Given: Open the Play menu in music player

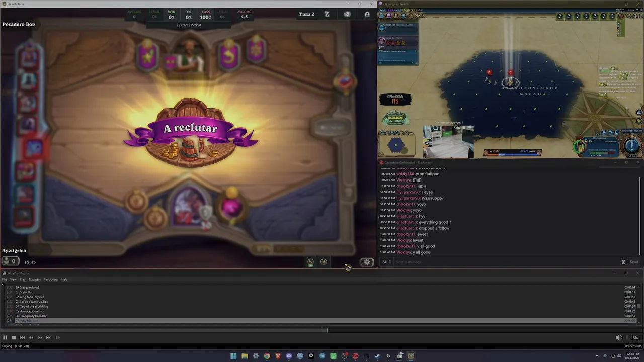Looking at the screenshot, I should (23, 279).
